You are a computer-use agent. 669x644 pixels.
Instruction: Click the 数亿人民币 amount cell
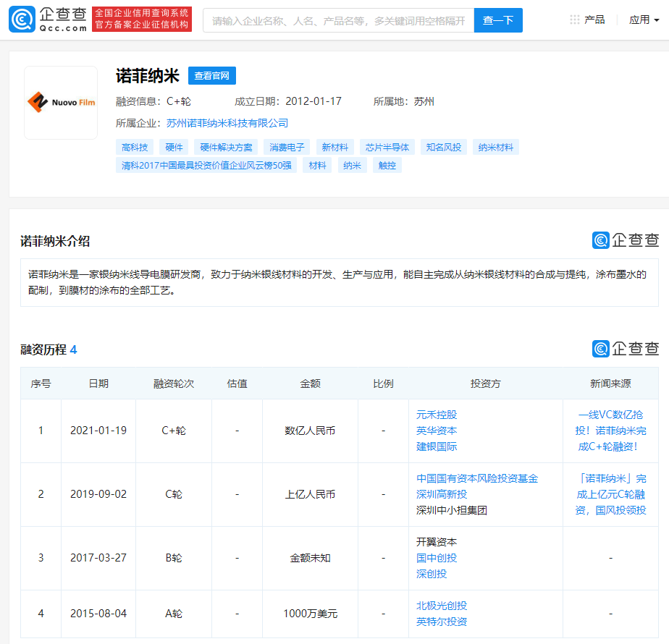(x=310, y=431)
